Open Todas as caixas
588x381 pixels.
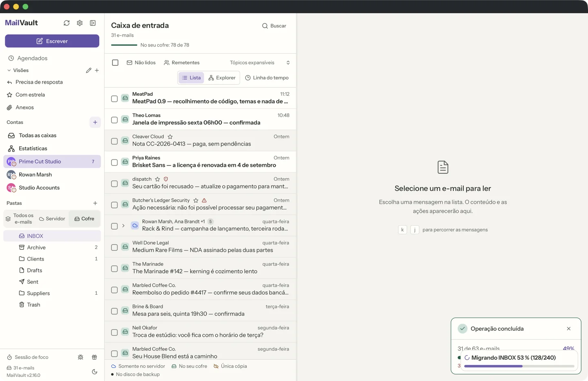pyautogui.click(x=52, y=135)
